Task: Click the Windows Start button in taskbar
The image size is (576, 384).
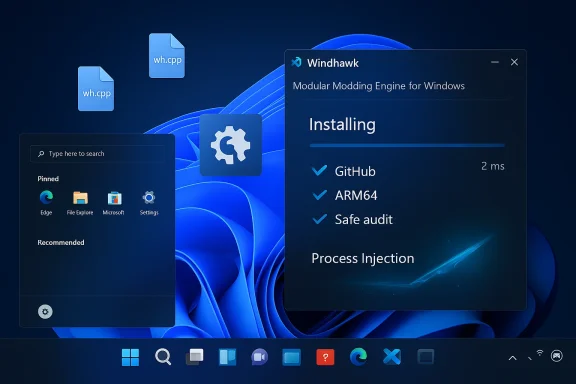Action: click(130, 357)
